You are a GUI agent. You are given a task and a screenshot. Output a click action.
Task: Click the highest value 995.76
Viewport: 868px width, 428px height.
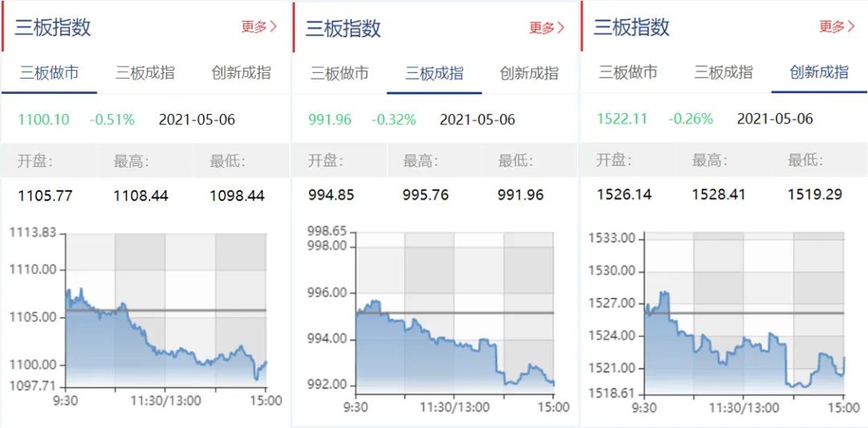click(426, 194)
